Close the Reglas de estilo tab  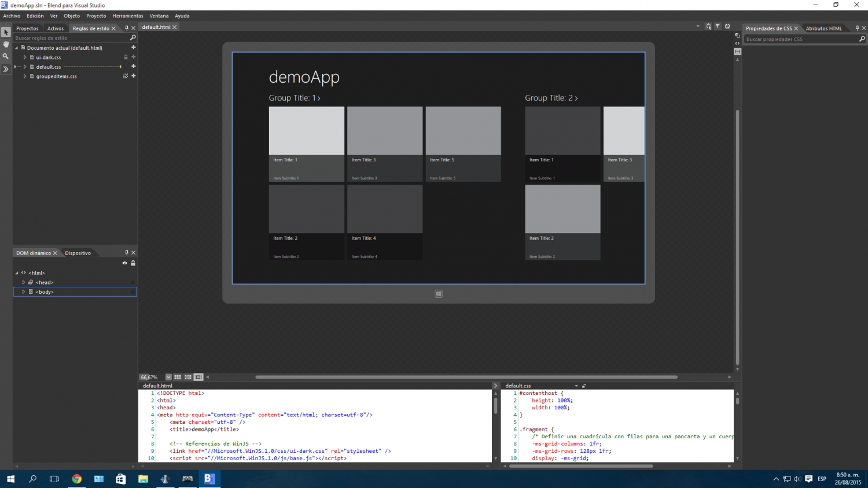click(x=113, y=28)
